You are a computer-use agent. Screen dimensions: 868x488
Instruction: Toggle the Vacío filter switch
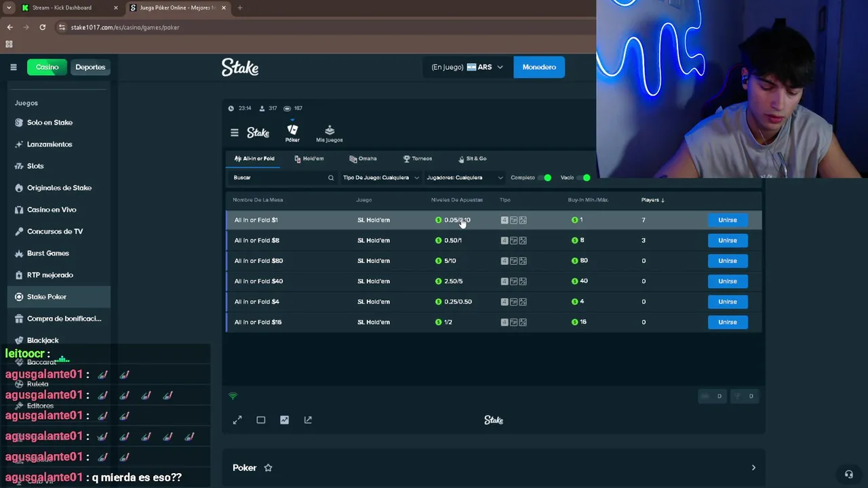coord(584,178)
